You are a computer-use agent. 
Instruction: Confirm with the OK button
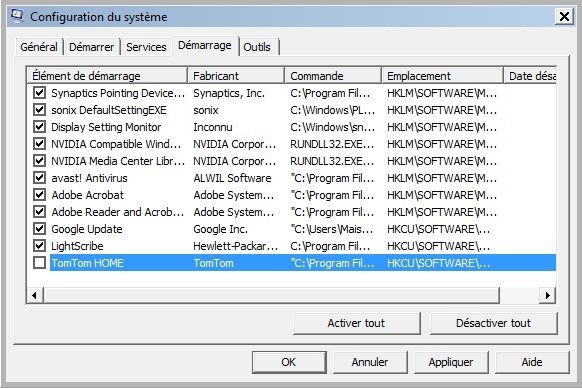pyautogui.click(x=289, y=362)
